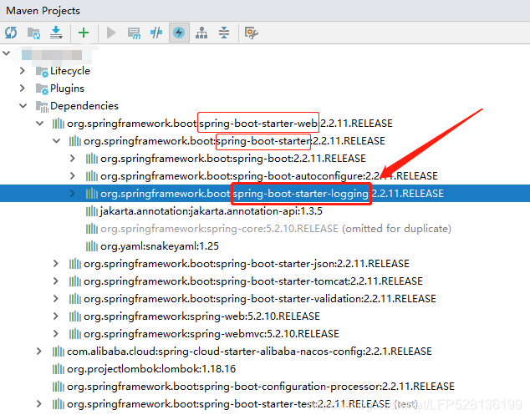Collapse the Dependencies node
This screenshot has width=530, height=420.
coord(23,106)
